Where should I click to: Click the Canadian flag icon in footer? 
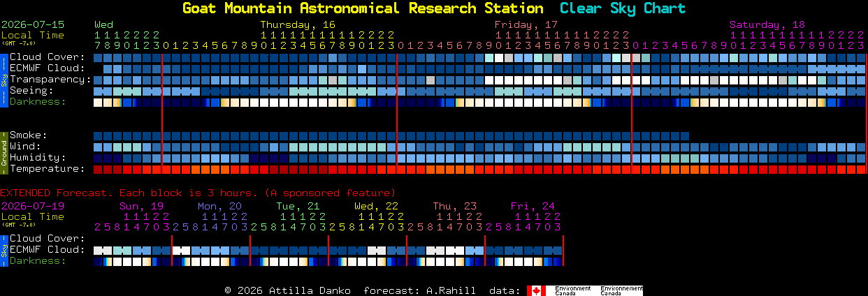coord(536,290)
